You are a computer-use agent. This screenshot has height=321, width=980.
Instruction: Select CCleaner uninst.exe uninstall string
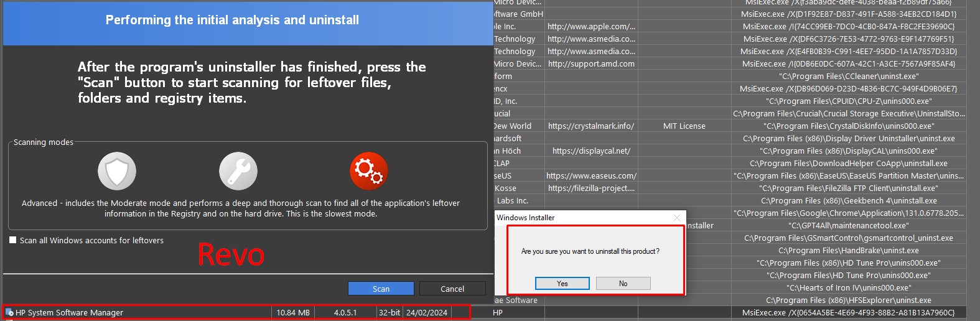point(849,76)
